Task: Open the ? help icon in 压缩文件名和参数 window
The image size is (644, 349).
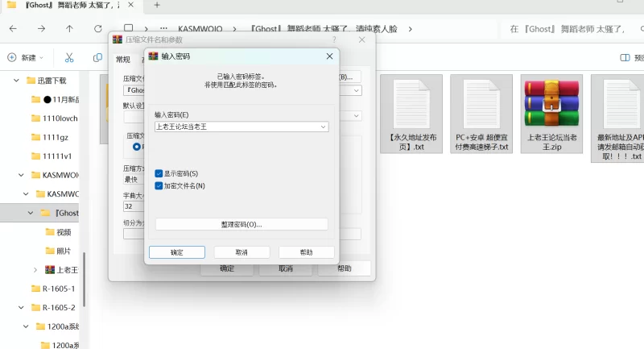Action: (334, 39)
